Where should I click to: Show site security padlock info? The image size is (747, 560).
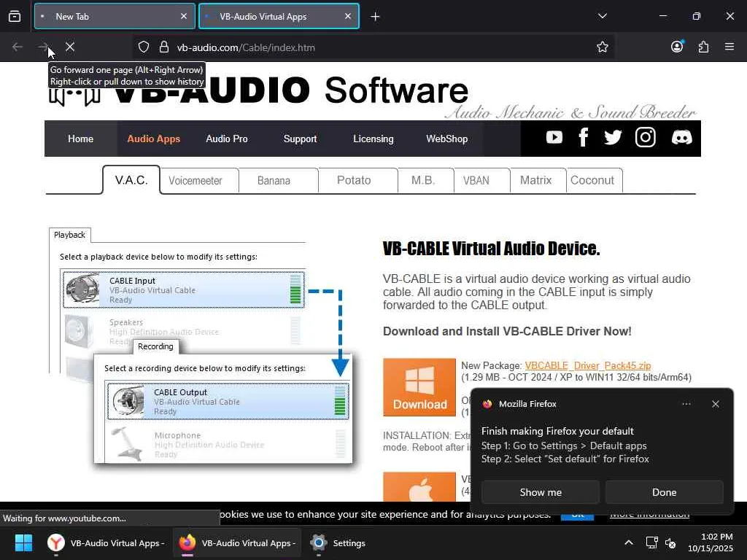pos(164,47)
